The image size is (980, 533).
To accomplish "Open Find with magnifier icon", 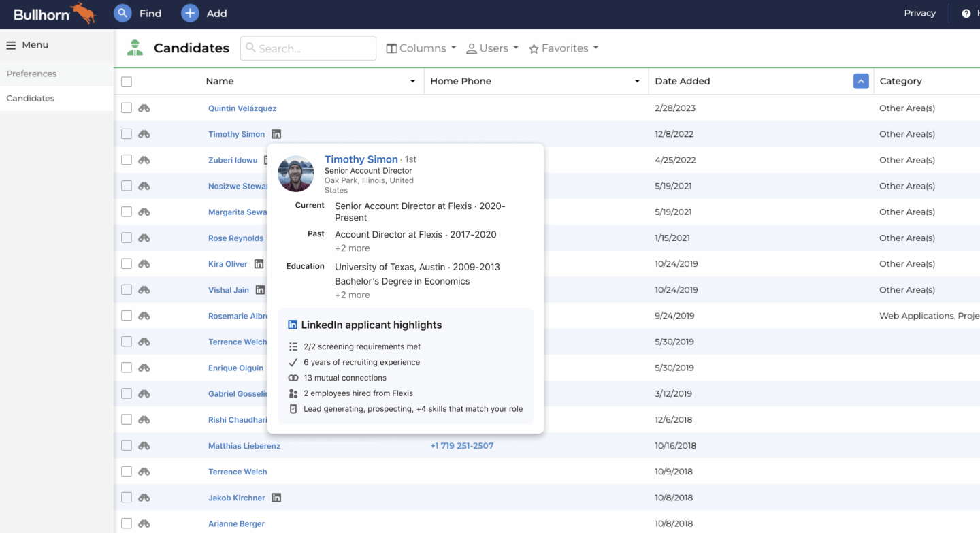I will tap(122, 13).
